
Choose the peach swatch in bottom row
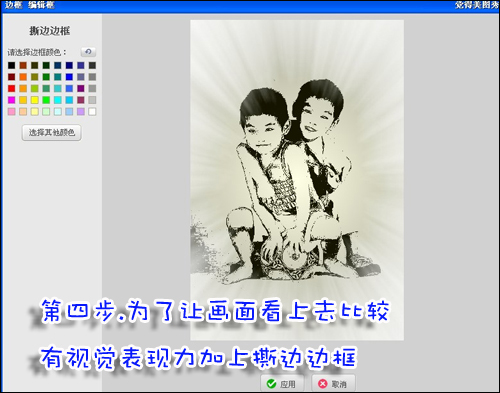[23, 112]
